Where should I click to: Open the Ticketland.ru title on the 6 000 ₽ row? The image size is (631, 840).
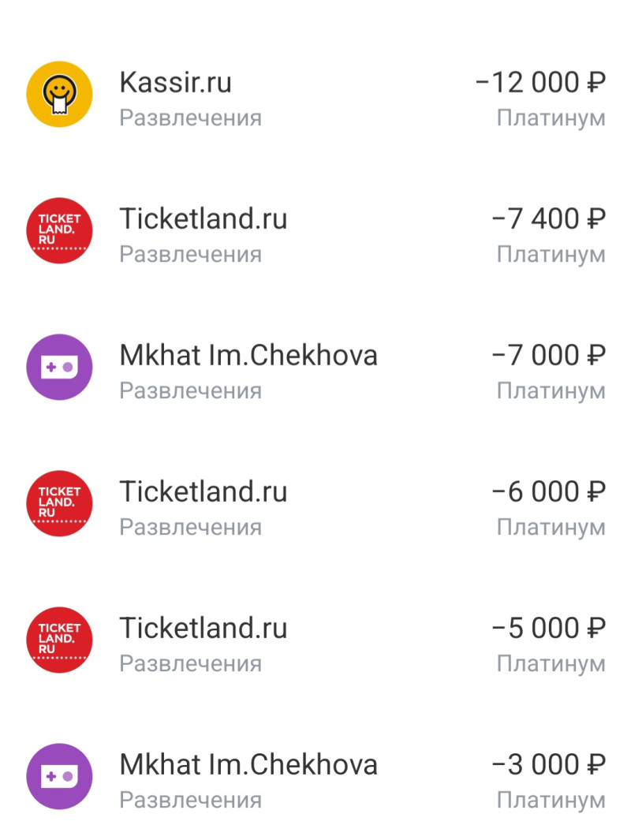tap(203, 491)
